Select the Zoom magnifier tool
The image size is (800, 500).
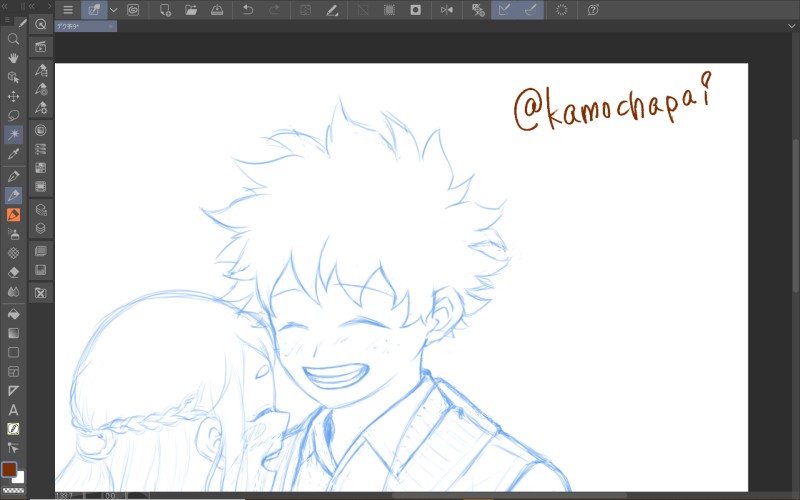[x=13, y=39]
